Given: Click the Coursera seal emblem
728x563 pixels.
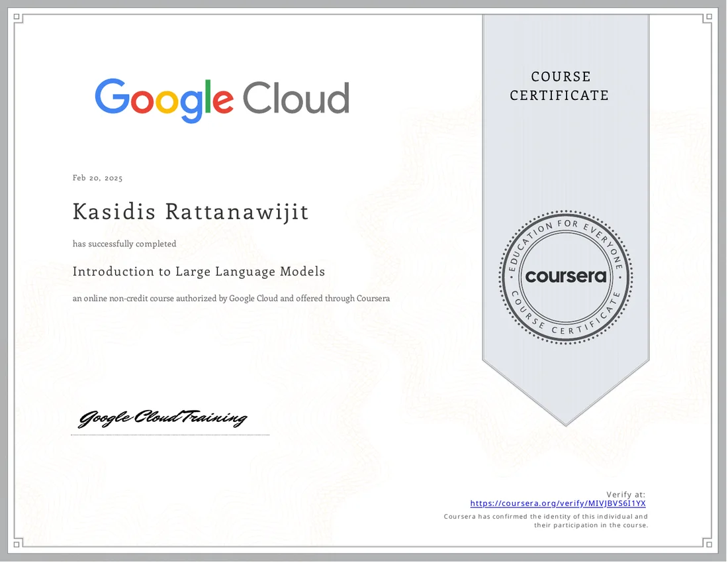Looking at the screenshot, I should [565, 278].
